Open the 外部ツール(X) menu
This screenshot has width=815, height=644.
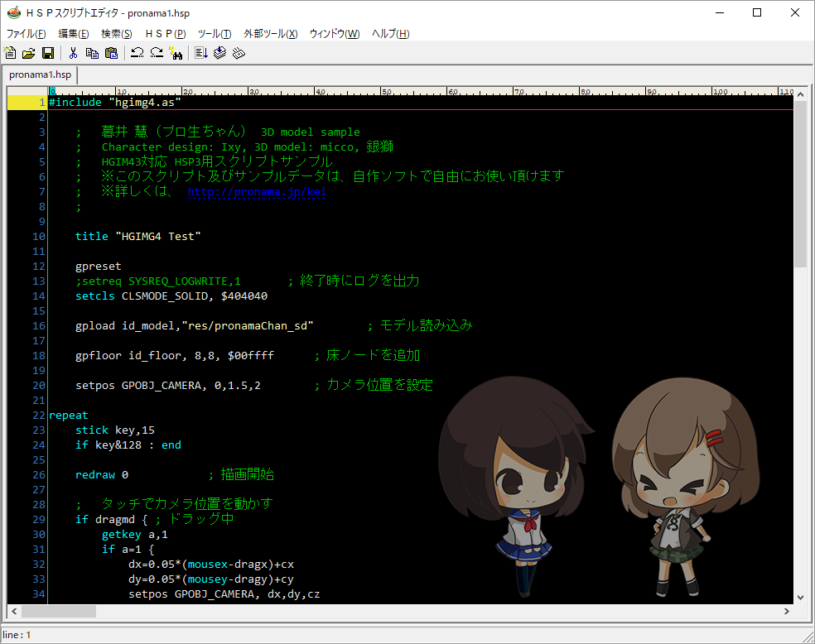pyautogui.click(x=270, y=34)
